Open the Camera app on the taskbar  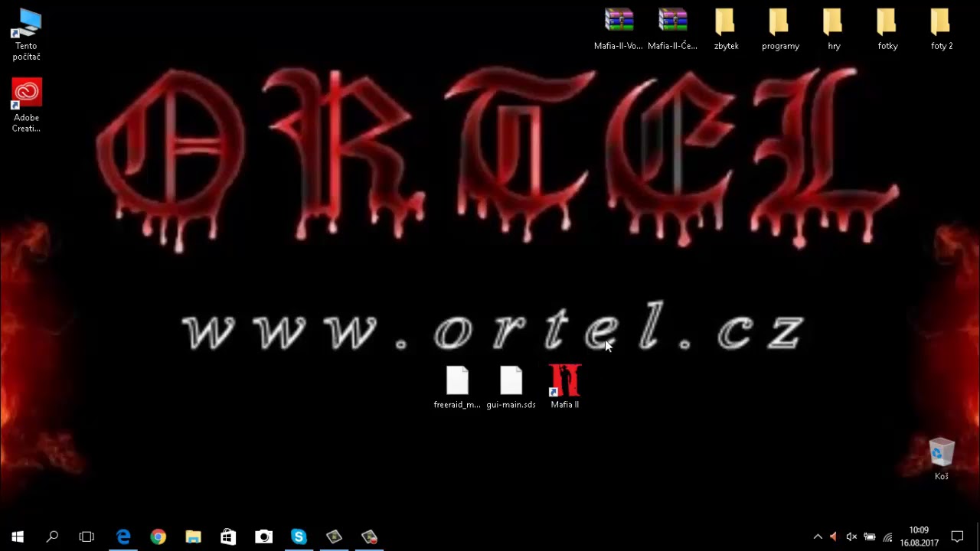(x=263, y=536)
